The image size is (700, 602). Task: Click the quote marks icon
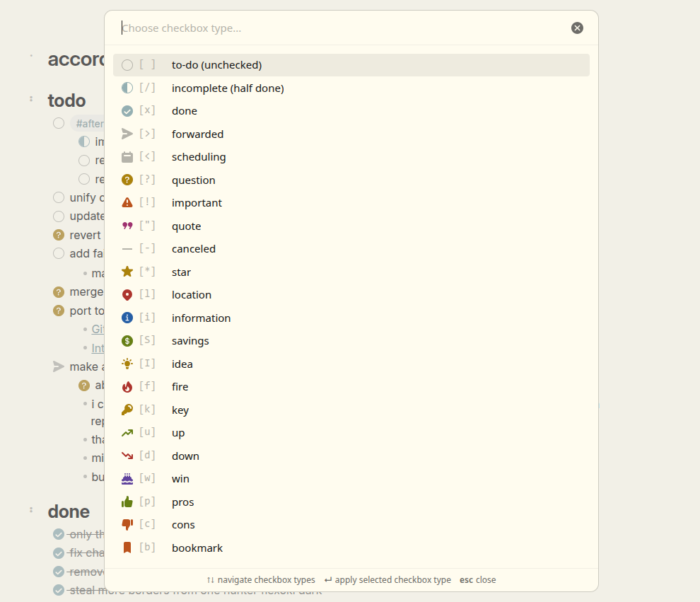(127, 226)
